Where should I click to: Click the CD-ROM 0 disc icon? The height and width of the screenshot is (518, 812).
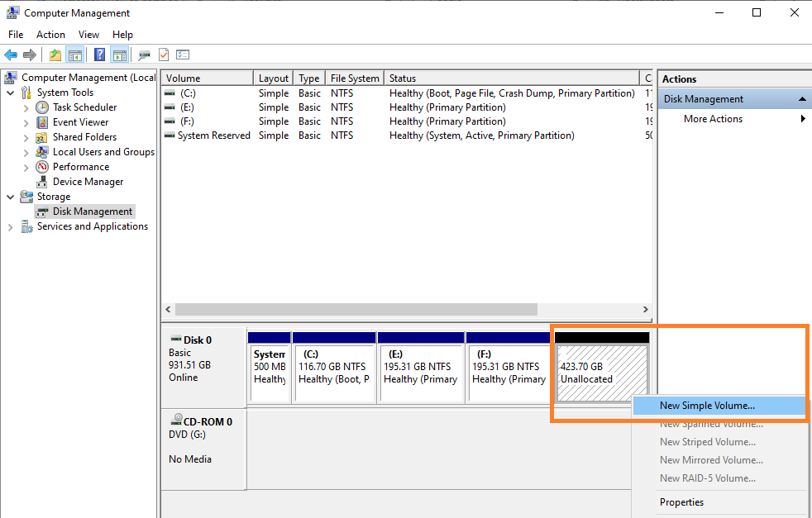pyautogui.click(x=177, y=419)
